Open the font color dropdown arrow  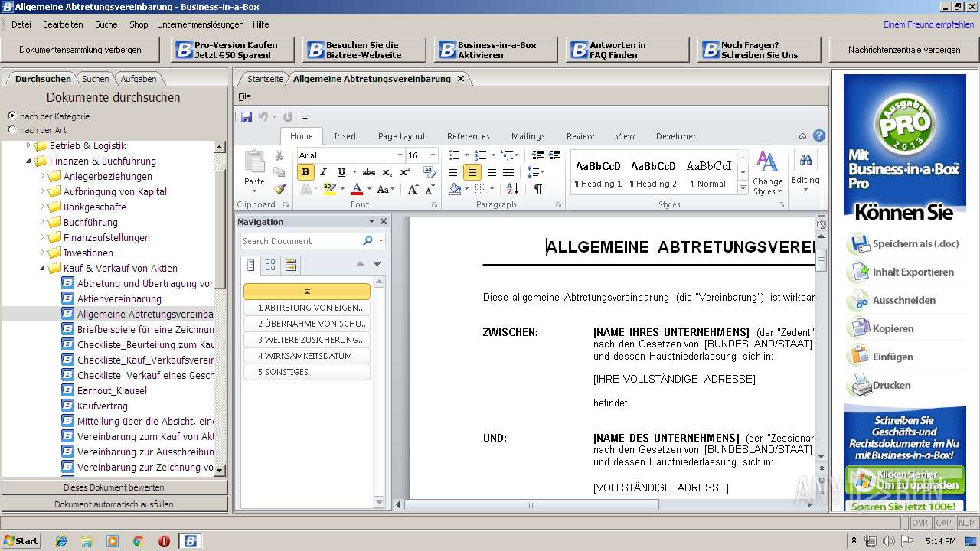click(x=369, y=189)
